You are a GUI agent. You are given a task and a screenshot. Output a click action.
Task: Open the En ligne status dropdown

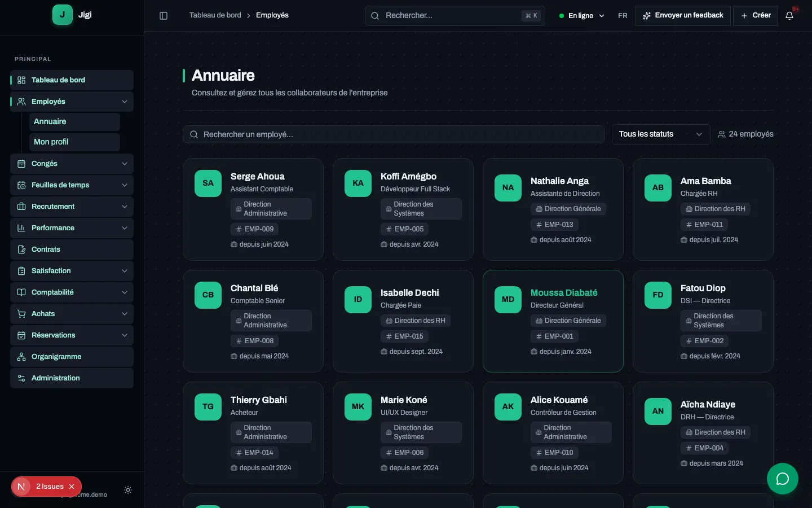(x=581, y=16)
